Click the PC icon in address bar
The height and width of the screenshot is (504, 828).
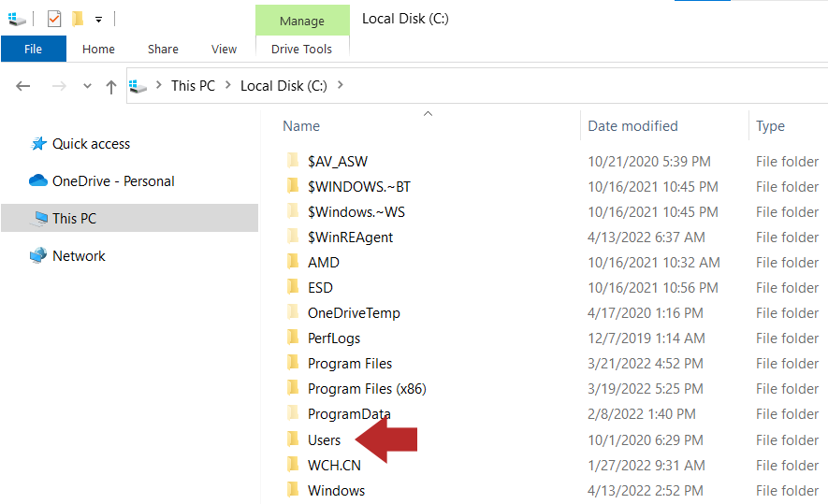[x=138, y=86]
